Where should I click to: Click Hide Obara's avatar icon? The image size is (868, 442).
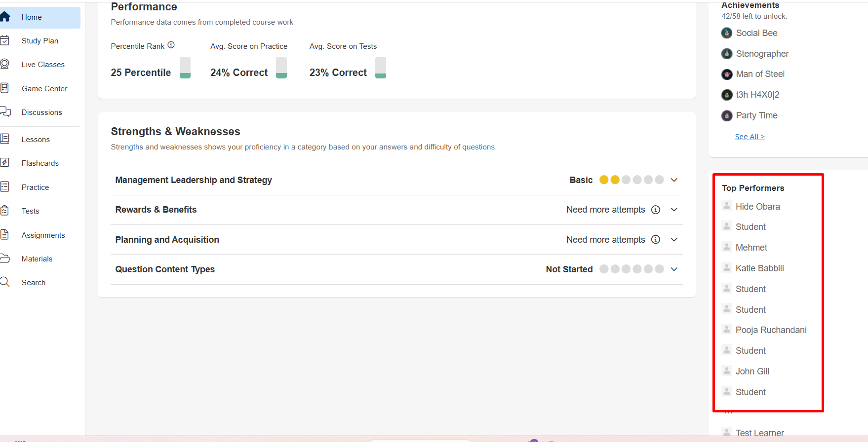click(727, 206)
